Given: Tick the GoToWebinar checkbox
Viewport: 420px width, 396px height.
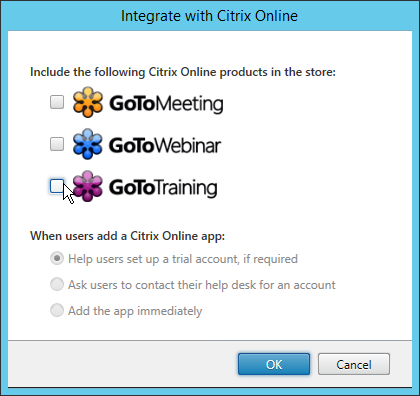Looking at the screenshot, I should pos(57,144).
